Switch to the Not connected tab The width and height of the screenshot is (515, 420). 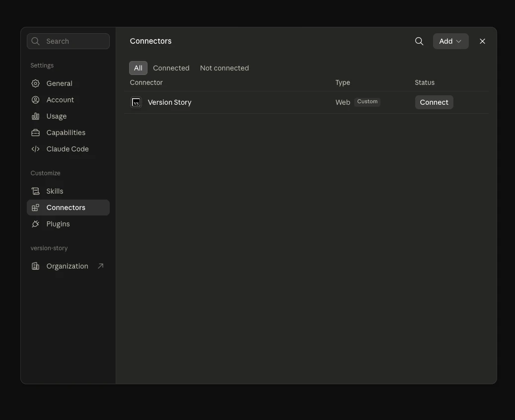coord(224,68)
